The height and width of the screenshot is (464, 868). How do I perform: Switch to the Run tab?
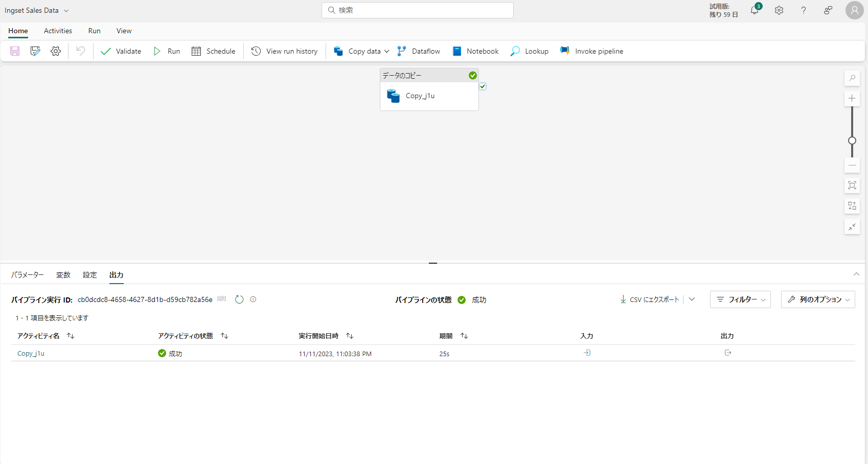click(94, 31)
